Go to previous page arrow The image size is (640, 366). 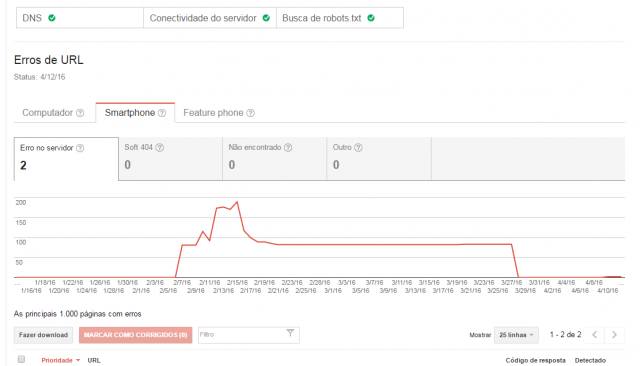pos(595,335)
